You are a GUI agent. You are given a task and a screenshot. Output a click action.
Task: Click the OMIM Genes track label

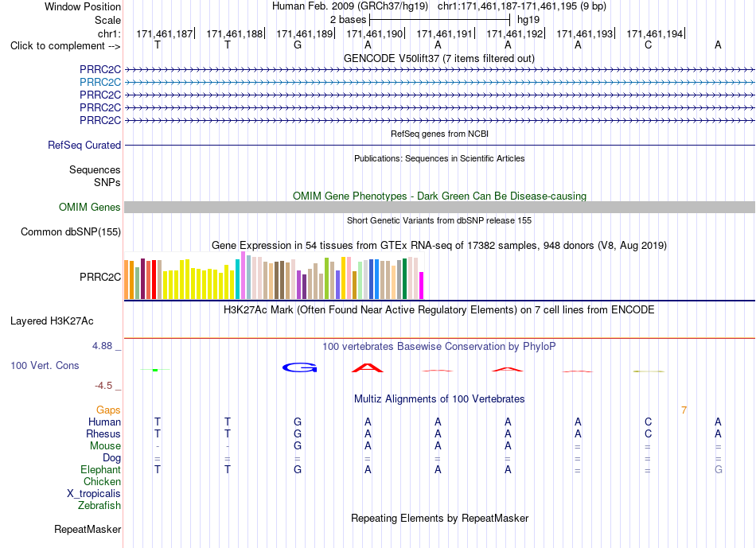(90, 208)
